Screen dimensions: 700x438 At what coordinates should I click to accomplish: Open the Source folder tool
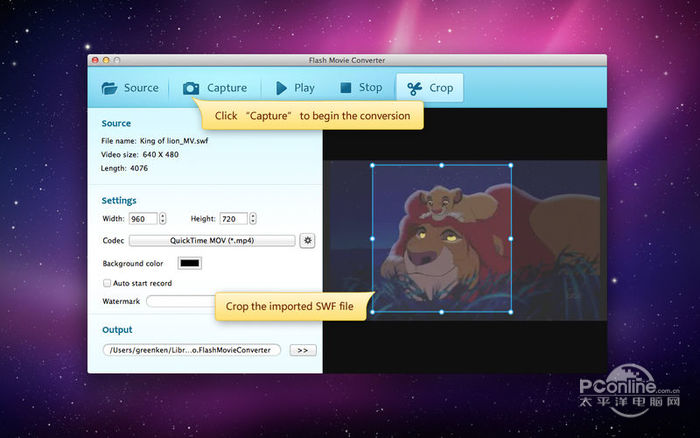tap(130, 88)
